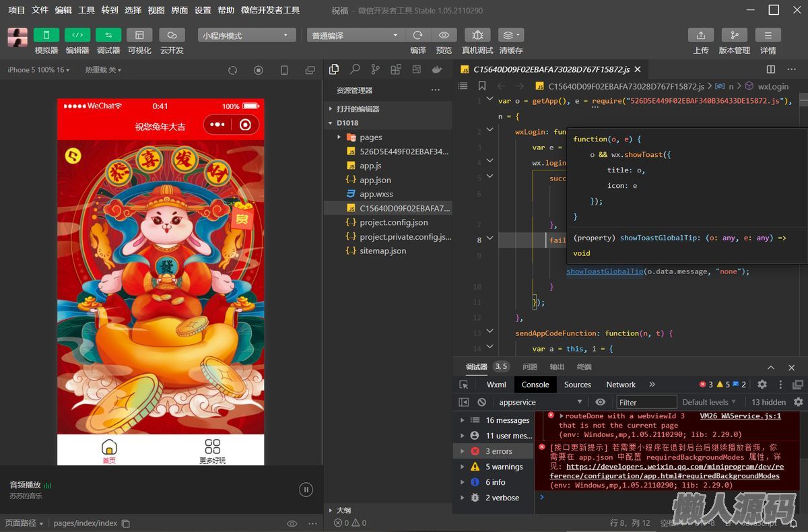
Task: Click the real device debug bug icon
Action: tap(477, 36)
